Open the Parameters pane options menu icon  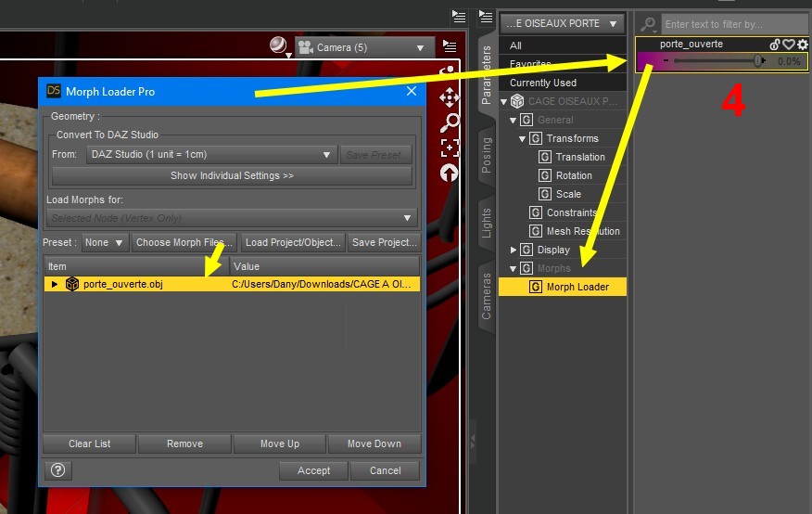pos(486,17)
